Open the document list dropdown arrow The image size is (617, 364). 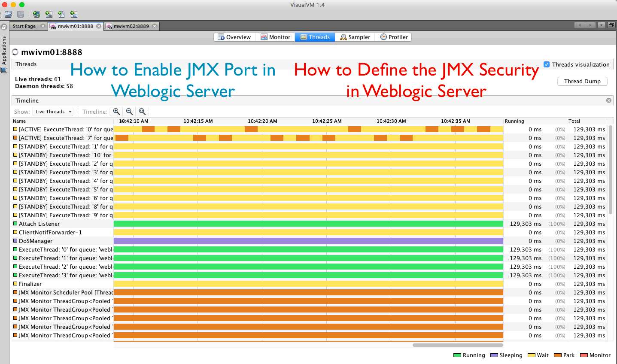pyautogui.click(x=601, y=25)
